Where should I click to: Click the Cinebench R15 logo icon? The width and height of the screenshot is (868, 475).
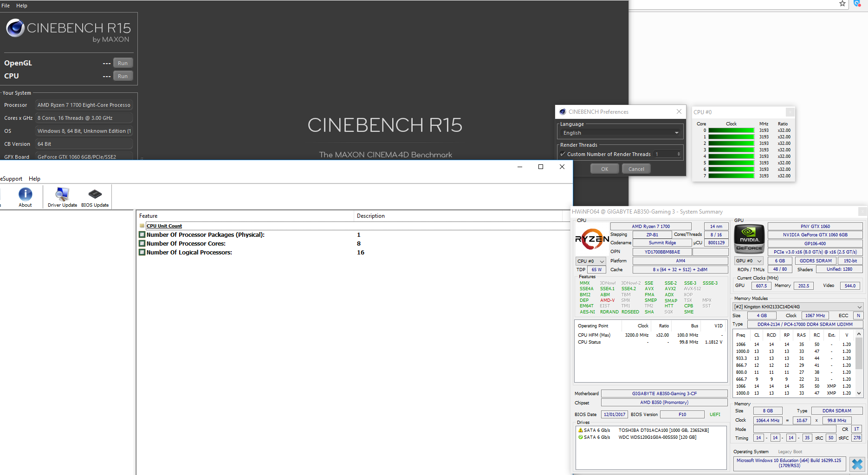pos(15,28)
